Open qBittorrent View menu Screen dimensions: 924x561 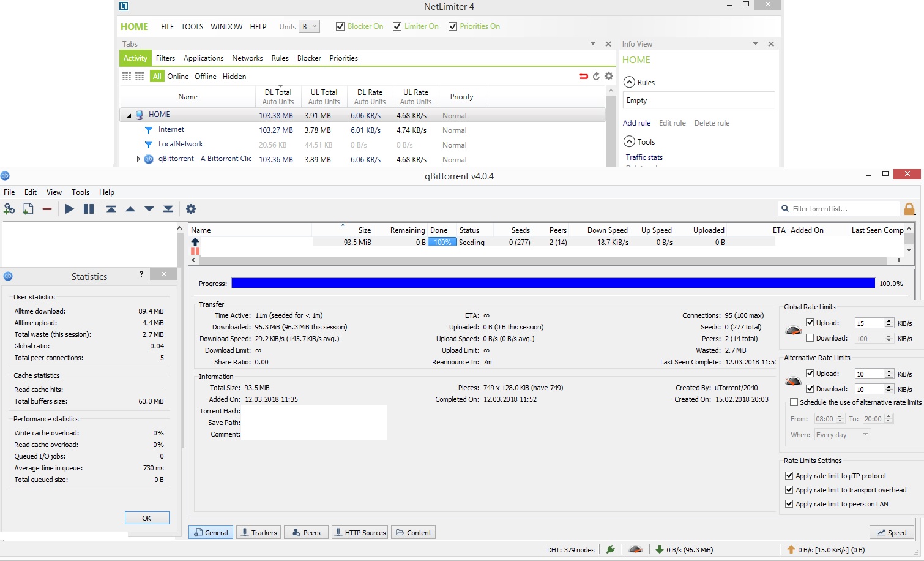coord(54,192)
